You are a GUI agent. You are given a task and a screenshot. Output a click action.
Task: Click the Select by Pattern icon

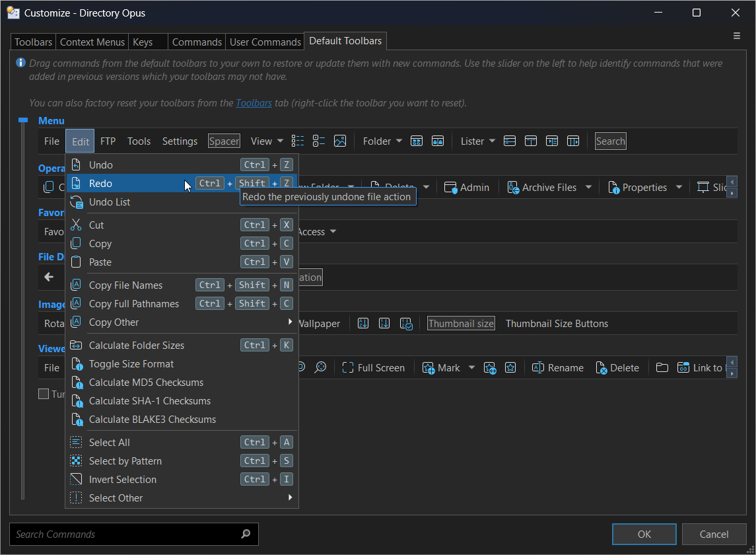pos(76,461)
